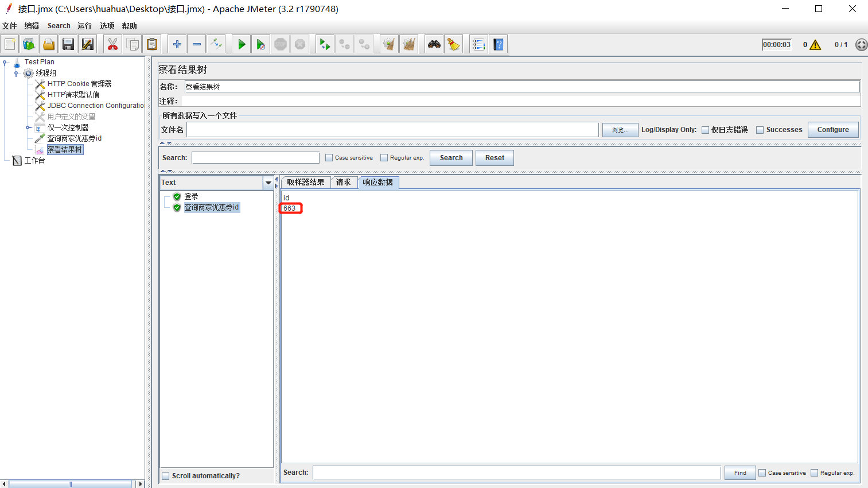Switch to the 取样器结果 tab
Viewport: 868px width, 488px height.
[305, 183]
